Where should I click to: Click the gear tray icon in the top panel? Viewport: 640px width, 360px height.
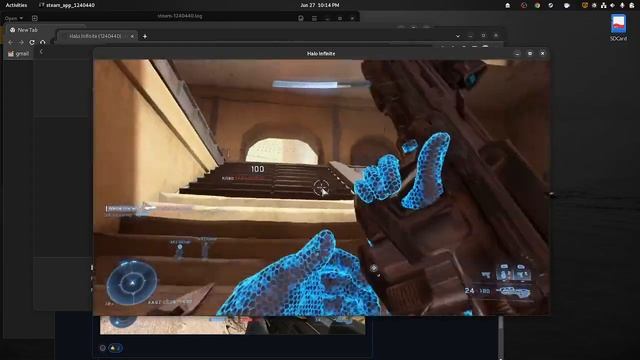coord(594,5)
